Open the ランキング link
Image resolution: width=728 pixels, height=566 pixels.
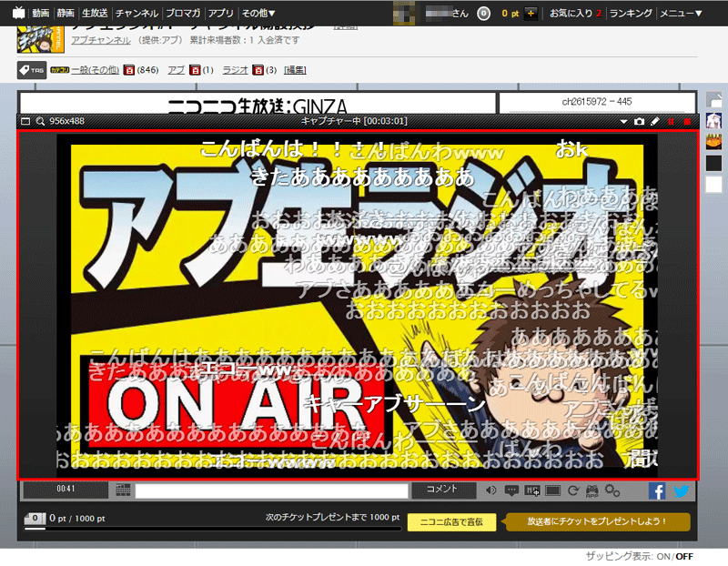[631, 13]
